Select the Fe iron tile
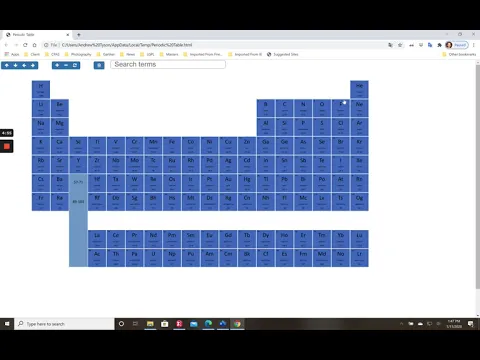480x360 pixels. (172, 145)
